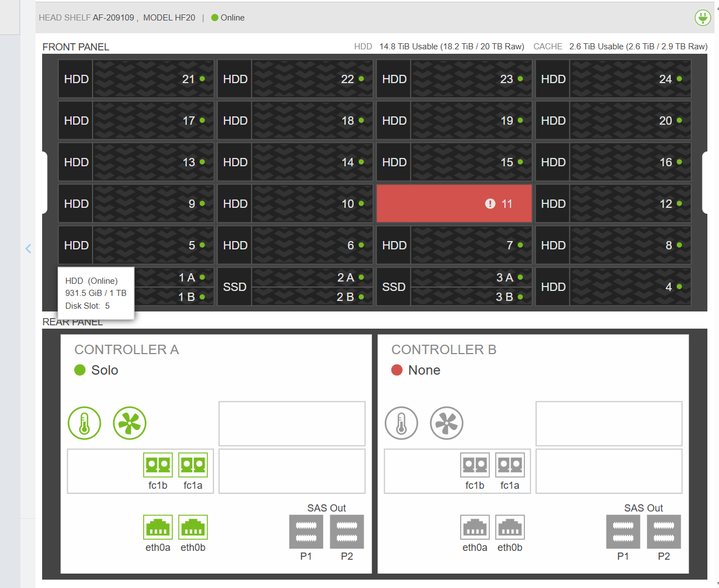719x588 pixels.
Task: Click Controller A temperature sensor icon
Action: (84, 423)
